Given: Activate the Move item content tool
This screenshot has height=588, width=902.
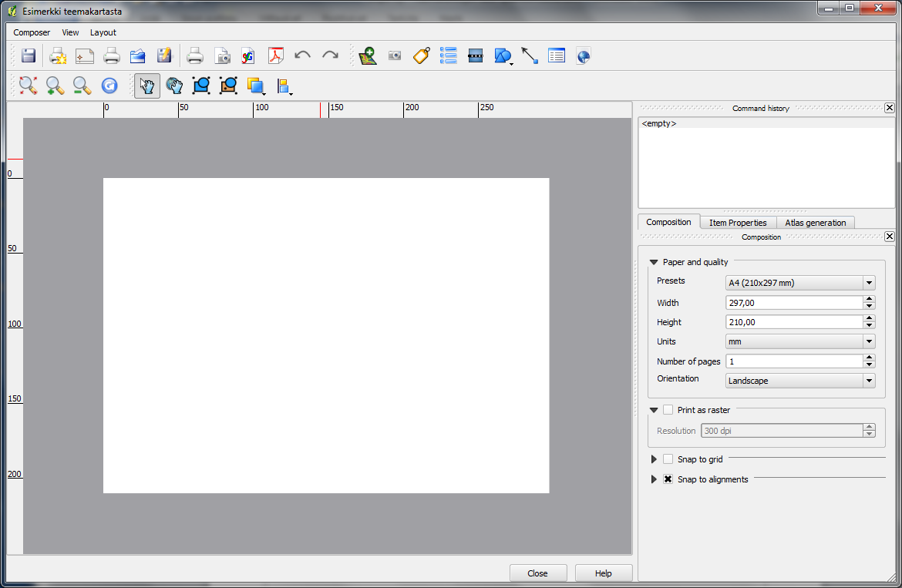Looking at the screenshot, I should tap(174, 86).
